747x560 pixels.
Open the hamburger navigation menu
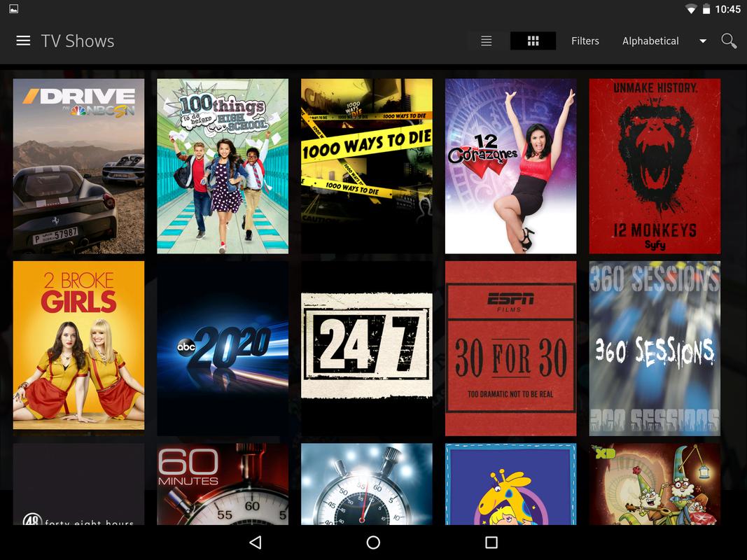[23, 41]
